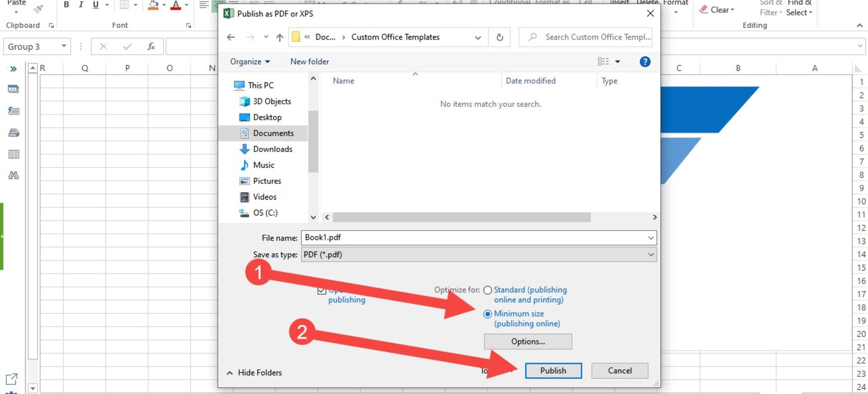Select Documents in navigation pane
The height and width of the screenshot is (394, 868).
[273, 133]
